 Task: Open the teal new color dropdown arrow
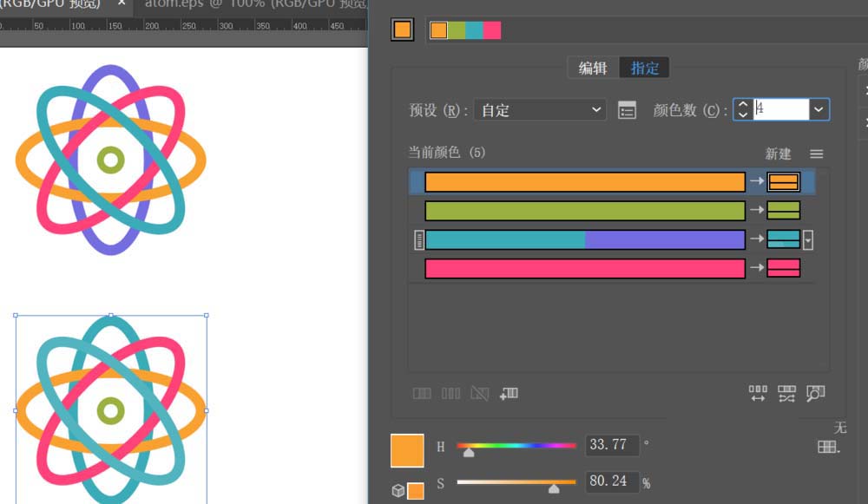(808, 240)
